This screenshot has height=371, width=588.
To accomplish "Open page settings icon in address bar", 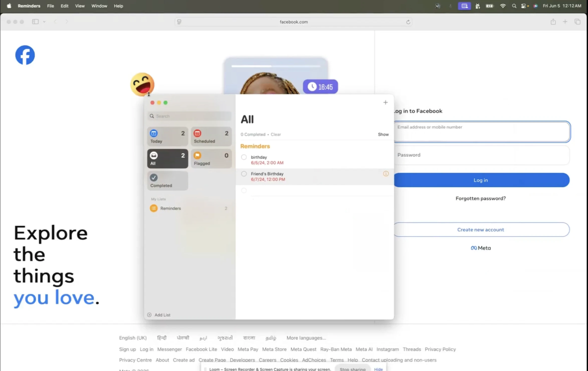I will pos(179,22).
